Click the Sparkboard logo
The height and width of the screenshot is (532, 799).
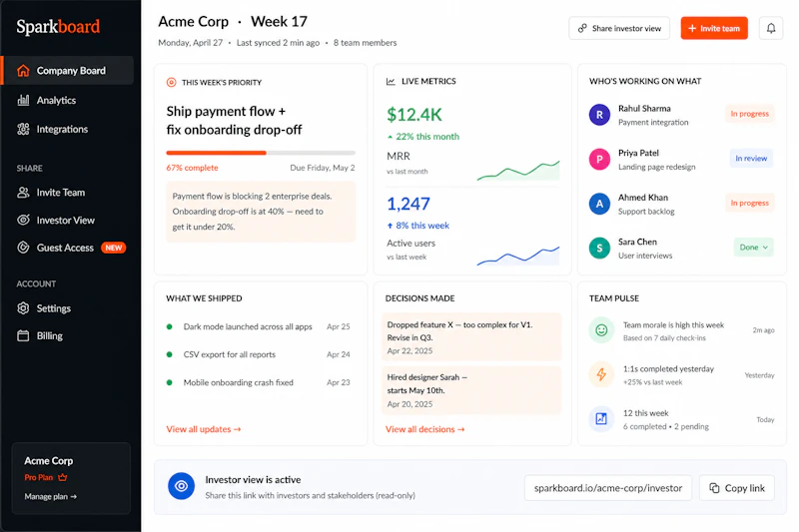tap(58, 27)
